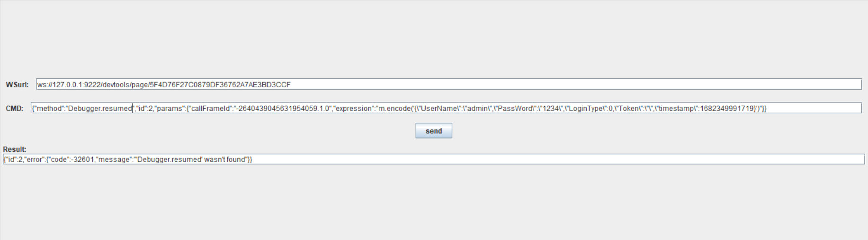Place cursor on "callFrameId" in CMD field

point(211,108)
